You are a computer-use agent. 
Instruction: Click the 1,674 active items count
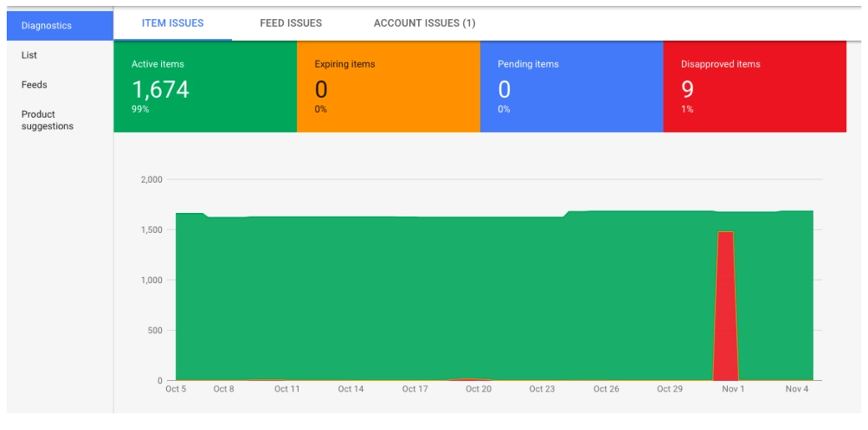point(160,89)
